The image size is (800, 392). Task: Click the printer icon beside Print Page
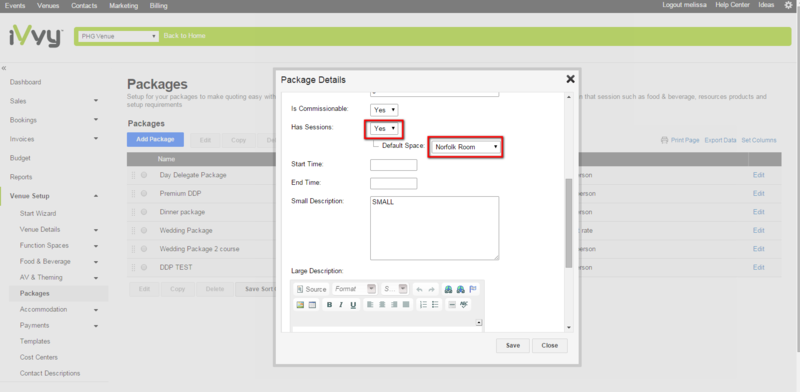point(664,140)
